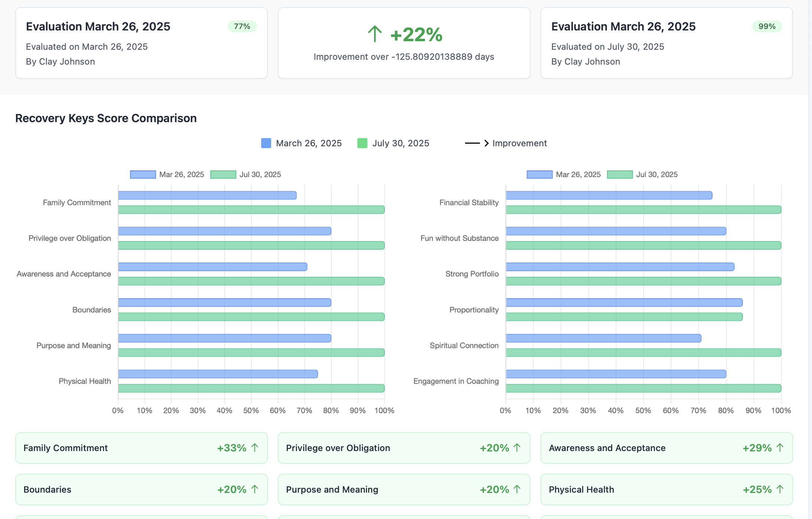Click the green July 30, 2025 legend swatch
Image resolution: width=812 pixels, height=519 pixels.
pyautogui.click(x=362, y=143)
